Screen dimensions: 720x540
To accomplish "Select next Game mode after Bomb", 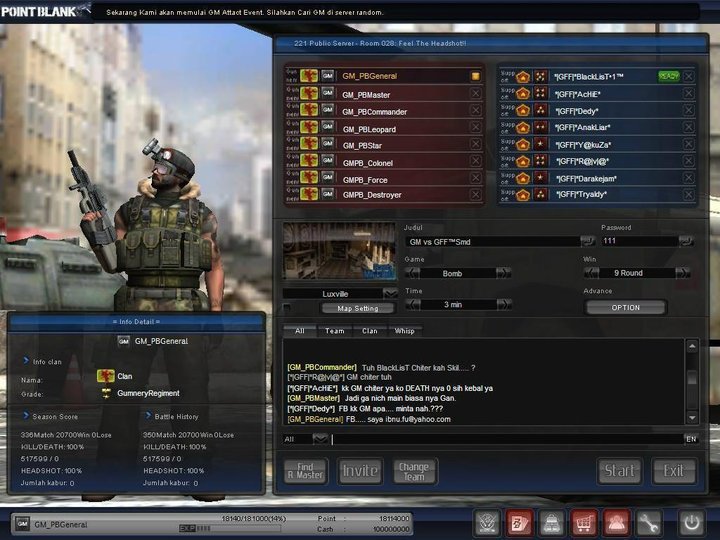I will click(503, 273).
